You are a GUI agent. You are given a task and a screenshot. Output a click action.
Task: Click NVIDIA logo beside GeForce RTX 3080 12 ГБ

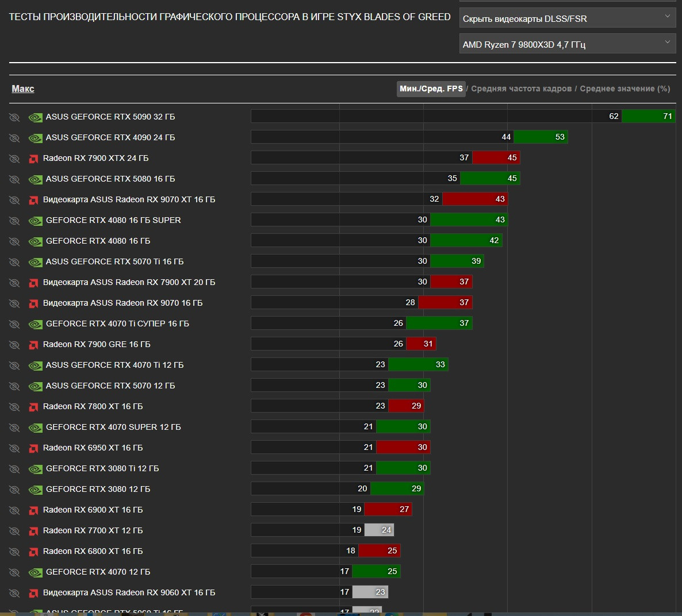click(35, 490)
